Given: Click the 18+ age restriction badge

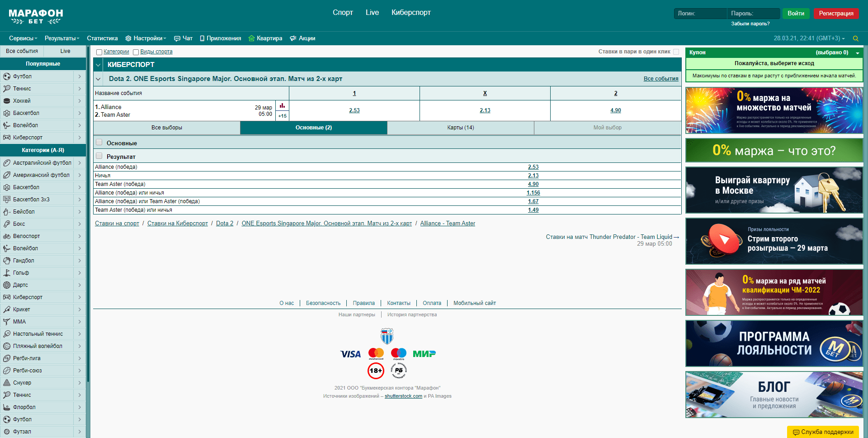Looking at the screenshot, I should coord(376,371).
